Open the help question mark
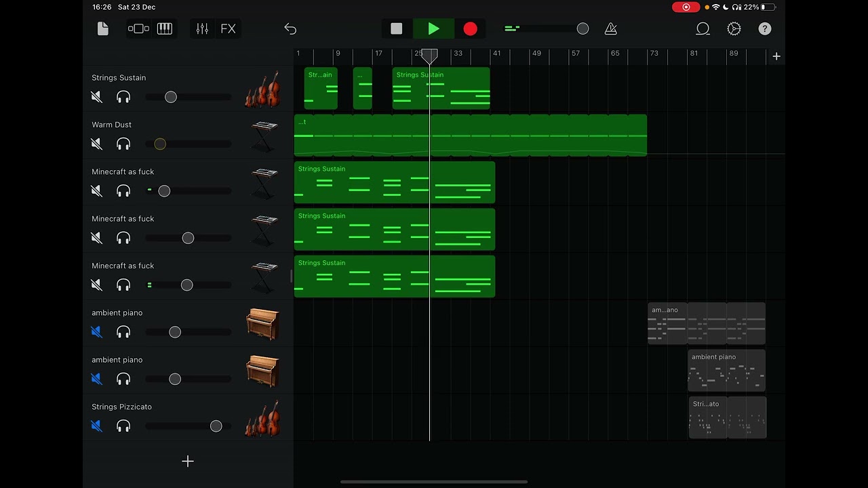 coord(765,28)
